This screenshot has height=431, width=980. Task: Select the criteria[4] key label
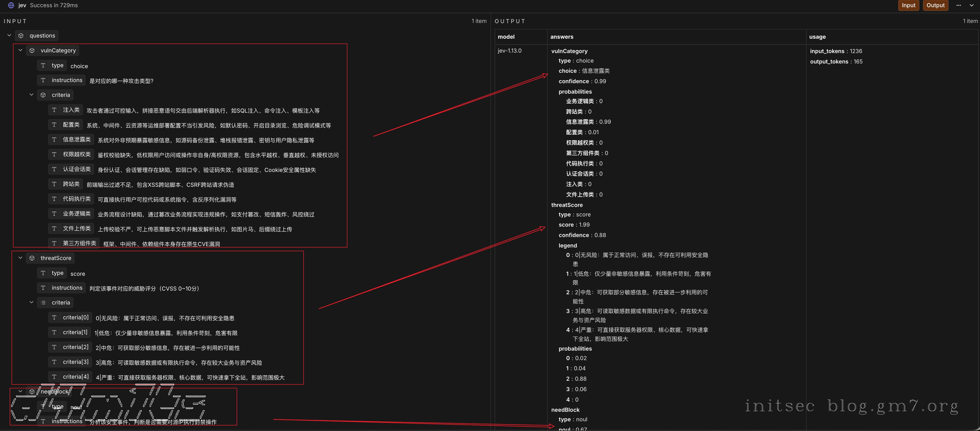coord(76,377)
